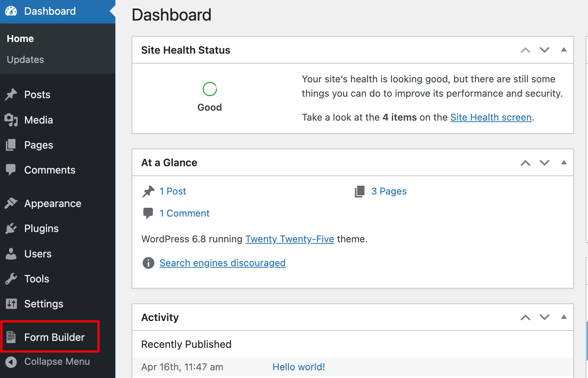
Task: Open the Settings menu label
Action: [x=44, y=304]
